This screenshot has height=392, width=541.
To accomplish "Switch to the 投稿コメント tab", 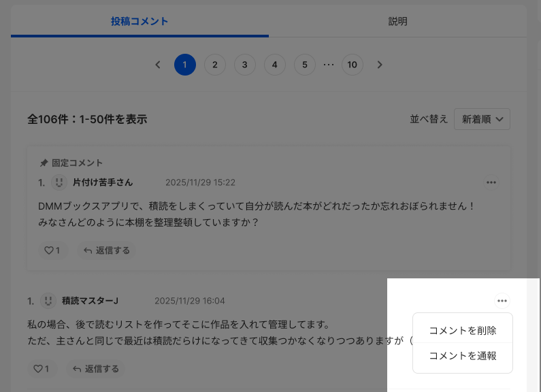I will pos(140,21).
